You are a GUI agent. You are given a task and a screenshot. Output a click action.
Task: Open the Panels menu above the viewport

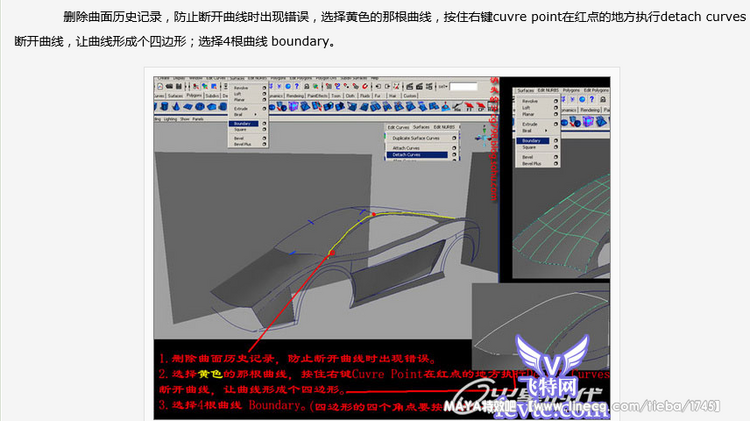tap(198, 118)
